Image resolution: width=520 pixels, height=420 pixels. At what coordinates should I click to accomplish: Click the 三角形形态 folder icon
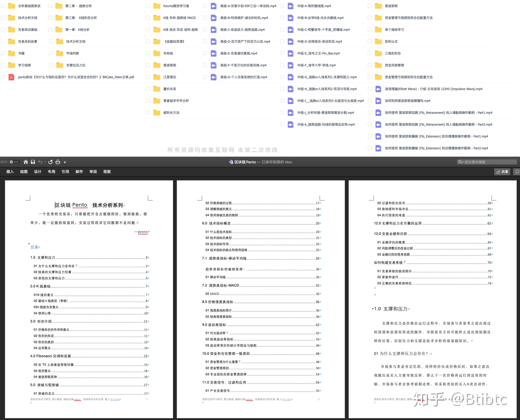[x=378, y=53]
